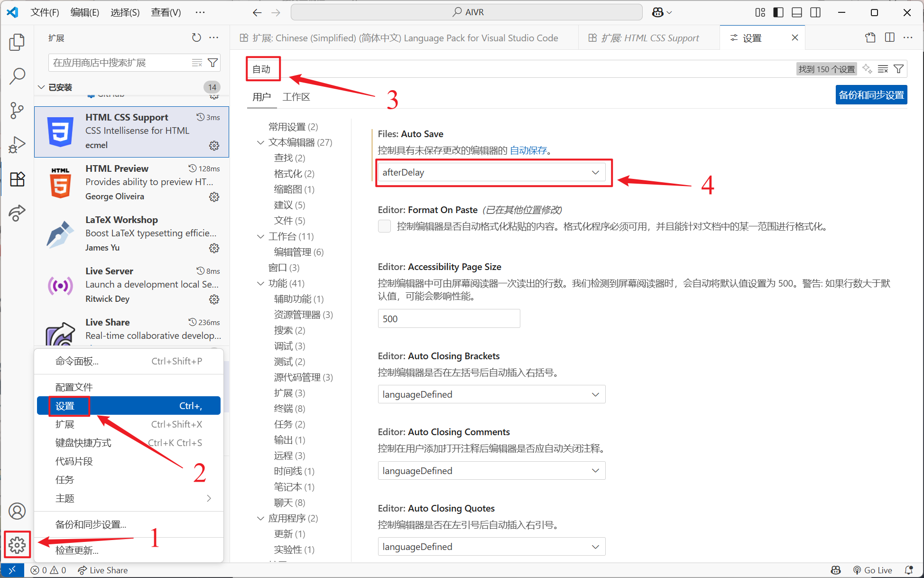Screen dimensions: 924x578
Task: Open Copilot icon in title bar
Action: [x=657, y=12]
